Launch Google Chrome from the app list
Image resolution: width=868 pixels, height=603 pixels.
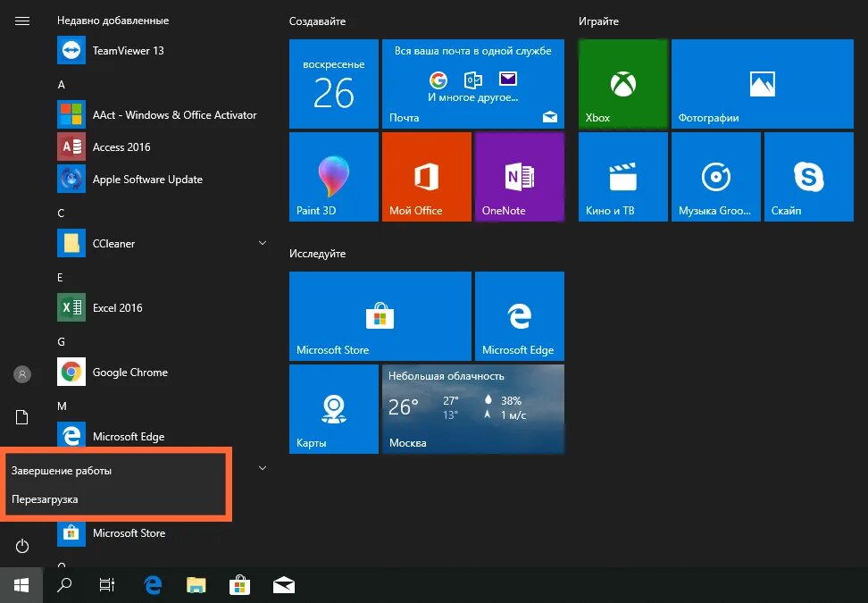[163, 373]
